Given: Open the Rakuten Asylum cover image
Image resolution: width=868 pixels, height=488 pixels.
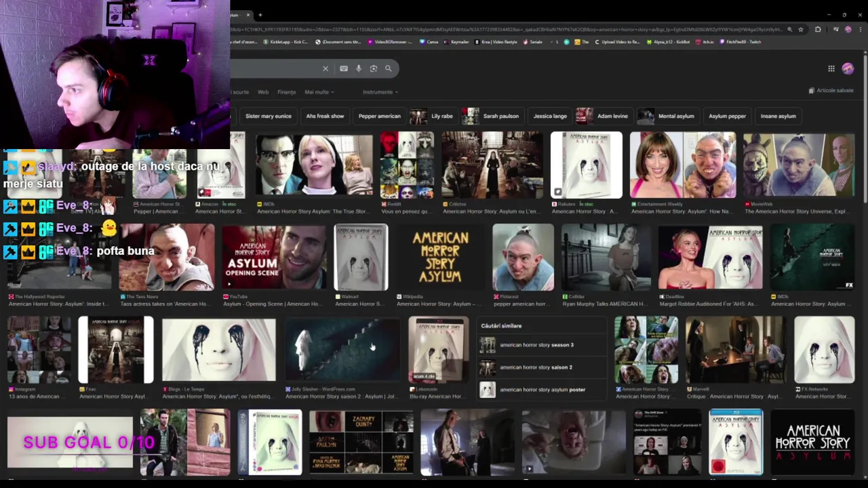Looking at the screenshot, I should pyautogui.click(x=587, y=165).
